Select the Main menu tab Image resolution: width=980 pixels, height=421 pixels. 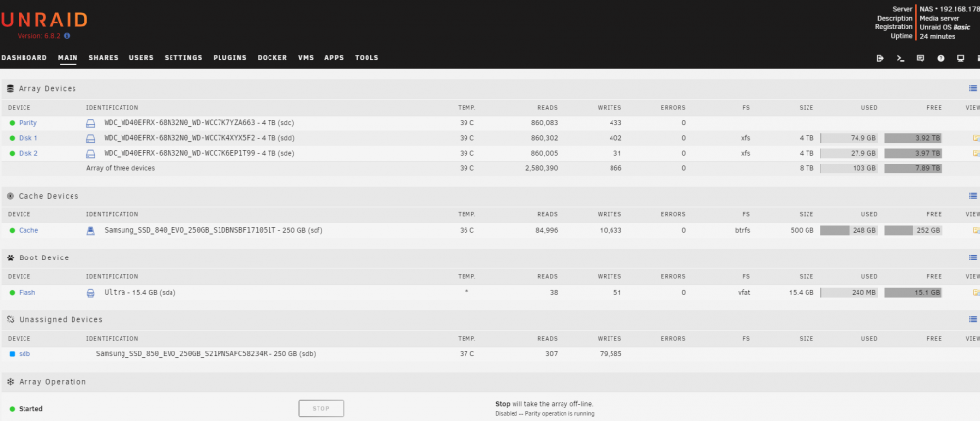[x=68, y=58]
